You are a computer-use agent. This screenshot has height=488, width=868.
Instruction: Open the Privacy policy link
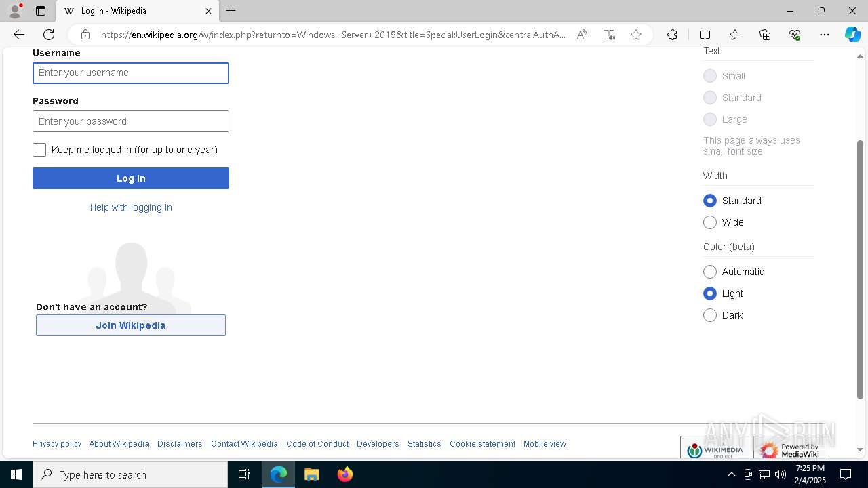(x=57, y=444)
